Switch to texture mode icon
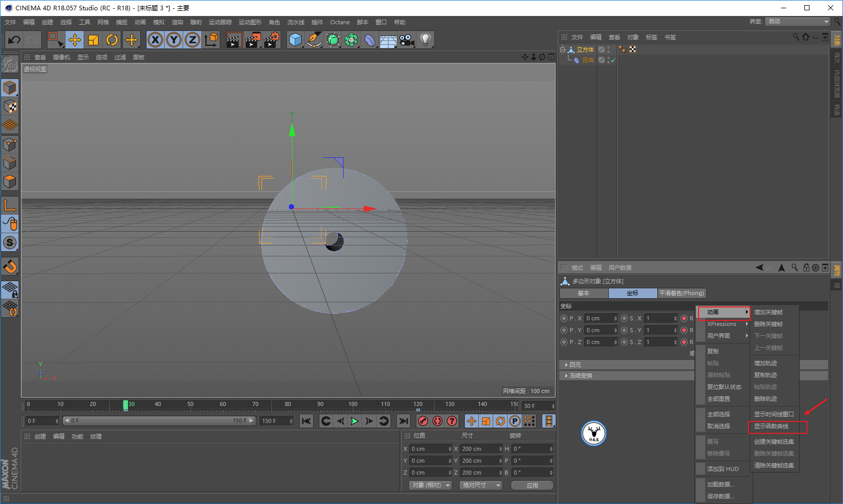The height and width of the screenshot is (504, 843). pyautogui.click(x=10, y=107)
